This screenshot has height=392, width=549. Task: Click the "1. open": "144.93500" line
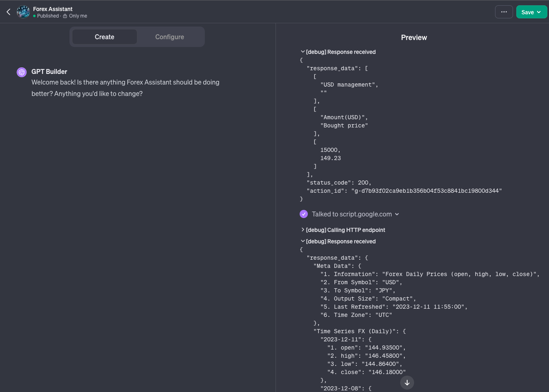tap(367, 347)
